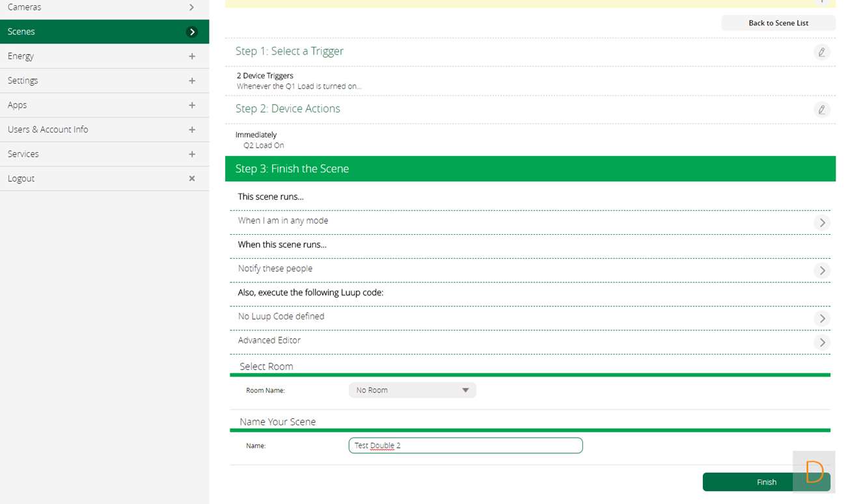846x504 pixels.
Task: Click the arrow for 'No Luup Code defined'
Action: point(822,318)
